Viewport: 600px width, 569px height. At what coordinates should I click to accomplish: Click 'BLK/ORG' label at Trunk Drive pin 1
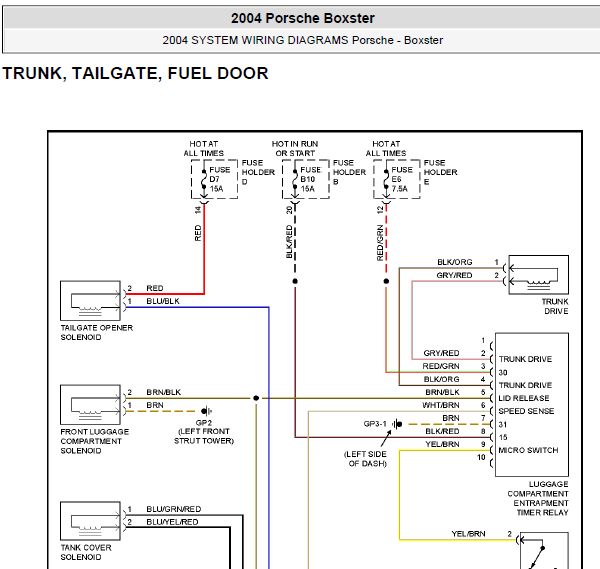tap(455, 262)
